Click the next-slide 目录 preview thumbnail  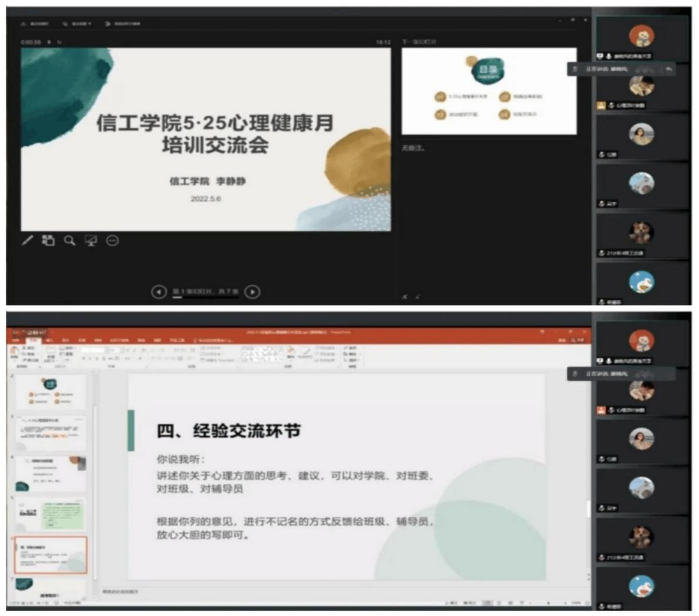point(489,91)
